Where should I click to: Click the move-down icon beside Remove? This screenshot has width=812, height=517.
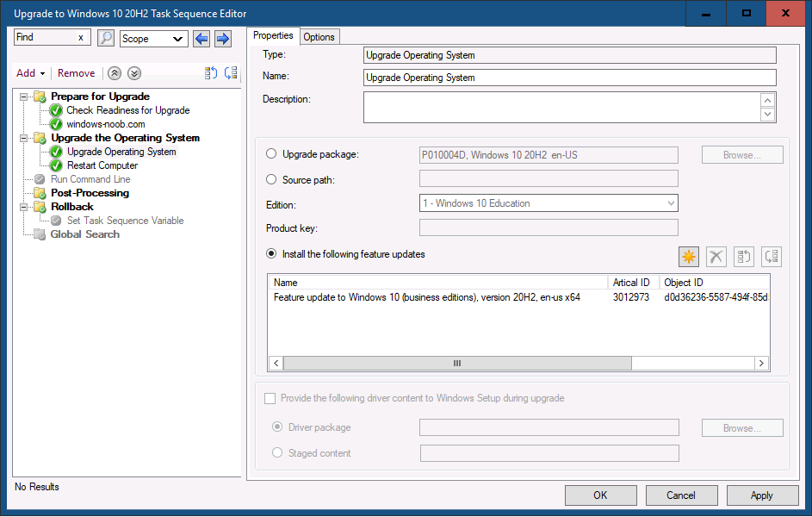tap(231, 73)
